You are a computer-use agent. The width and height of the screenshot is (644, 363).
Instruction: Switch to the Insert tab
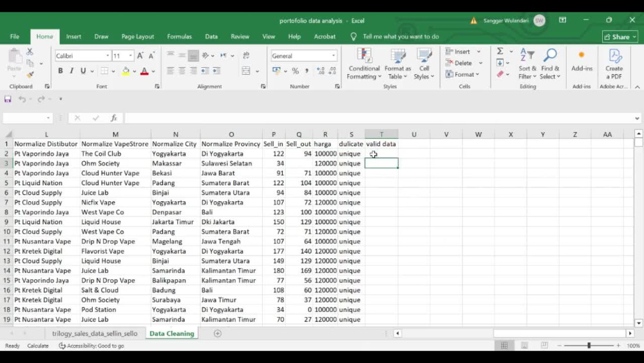[73, 37]
